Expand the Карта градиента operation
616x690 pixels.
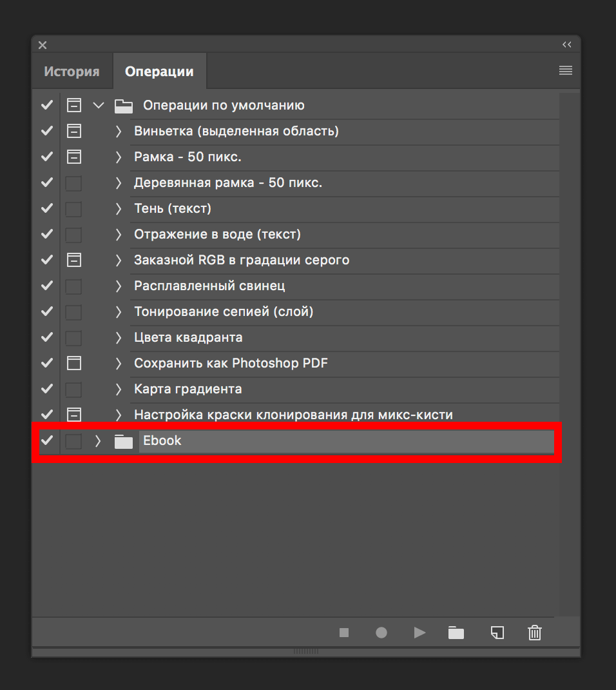tap(118, 389)
